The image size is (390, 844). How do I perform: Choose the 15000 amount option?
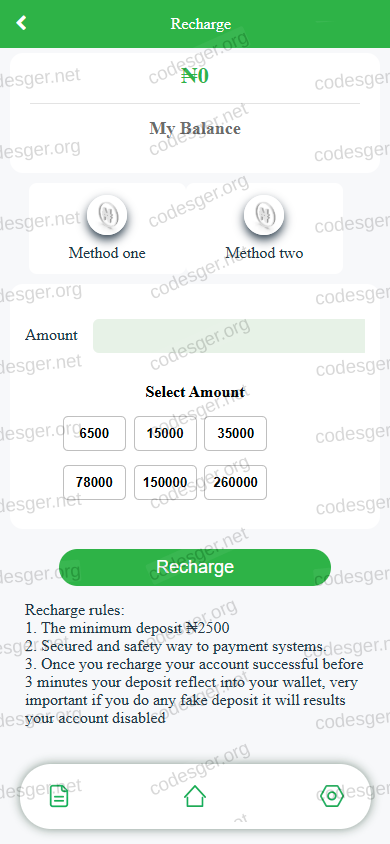(165, 433)
